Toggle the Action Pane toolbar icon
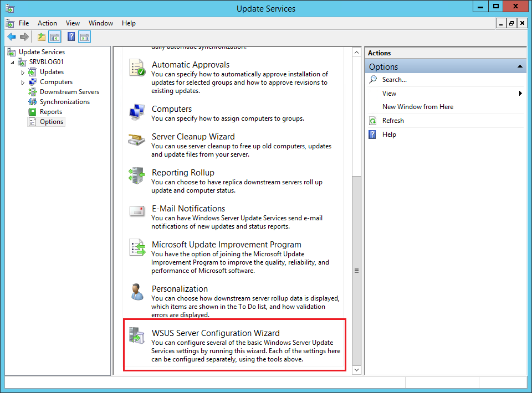Screen dimensions: 532x393 [x=84, y=37]
